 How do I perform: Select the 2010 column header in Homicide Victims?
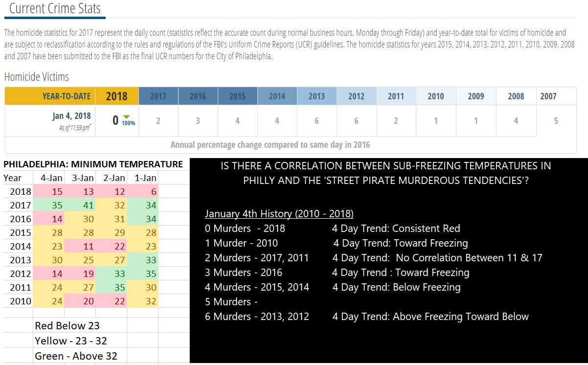[x=436, y=96]
